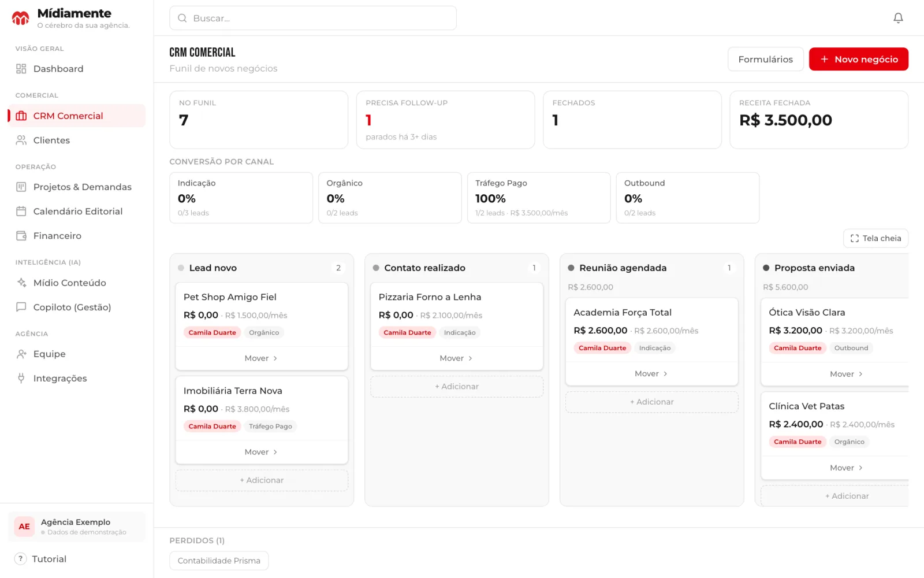Open the Agência Exemplo account panel

coord(77,527)
